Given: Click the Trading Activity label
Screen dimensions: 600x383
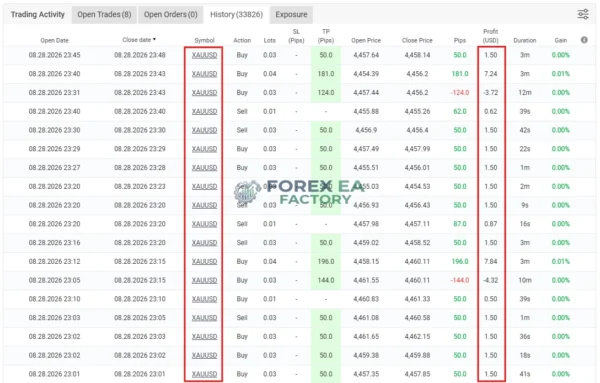Looking at the screenshot, I should (38, 15).
